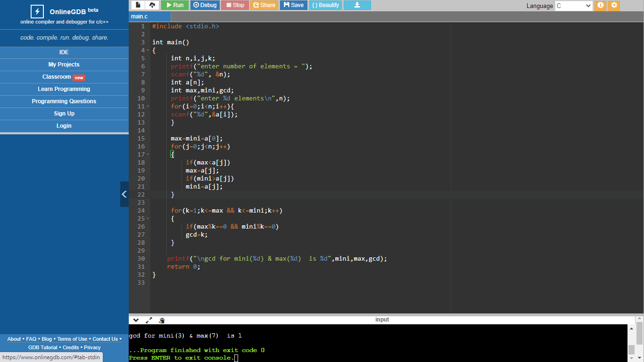Create a new file using the new-file icon
The width and height of the screenshot is (644, 362).
[x=137, y=5]
